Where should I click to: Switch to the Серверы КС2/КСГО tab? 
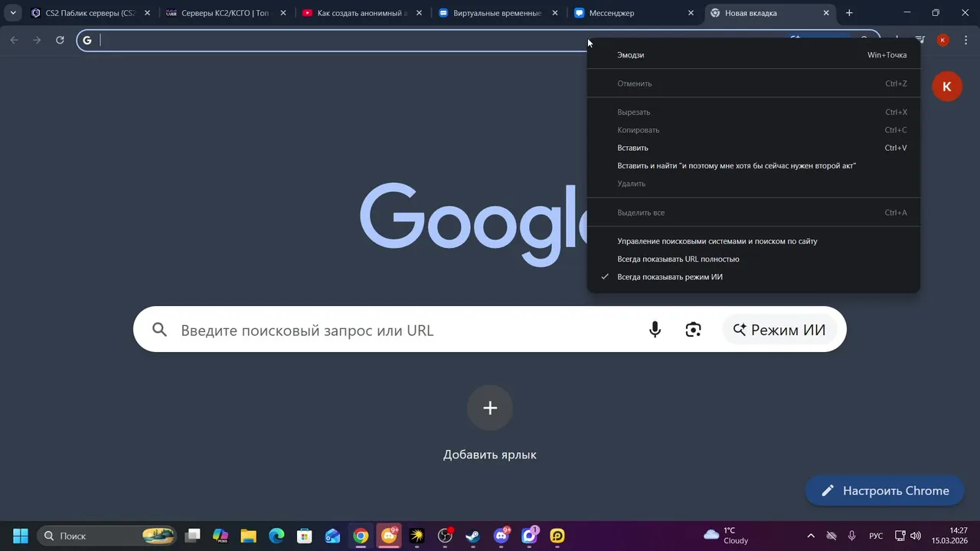[x=226, y=13]
